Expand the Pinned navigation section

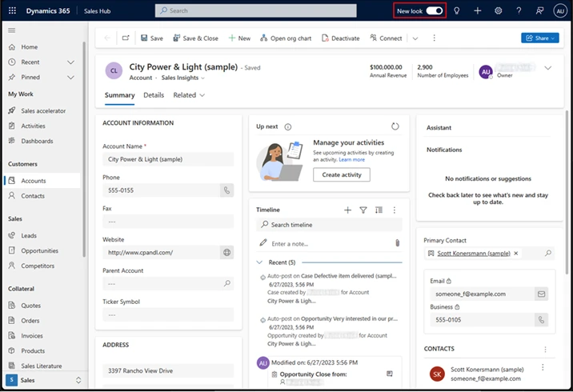pos(70,77)
